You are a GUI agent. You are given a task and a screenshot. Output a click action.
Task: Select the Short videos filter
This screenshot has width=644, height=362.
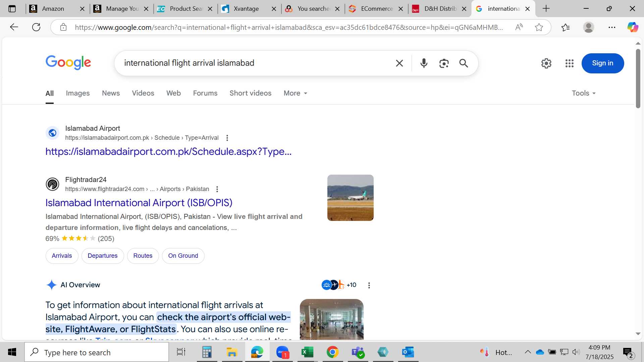(x=251, y=93)
